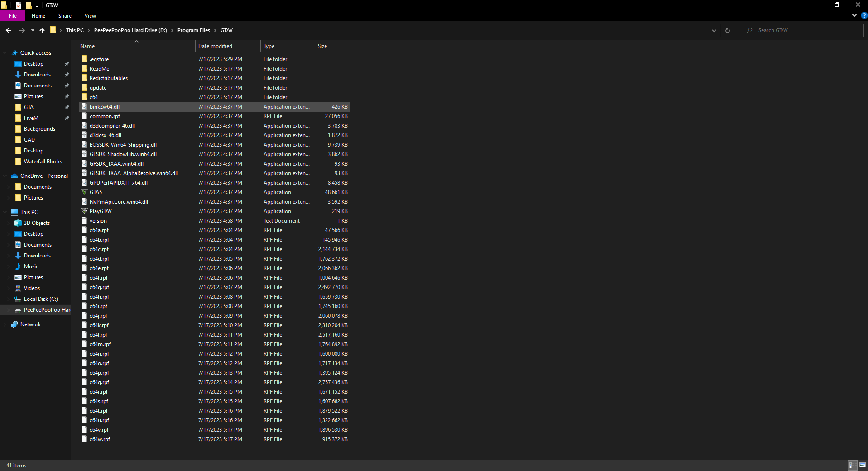Open the Help question mark icon
Viewport: 868px width, 471px height.
click(864, 15)
